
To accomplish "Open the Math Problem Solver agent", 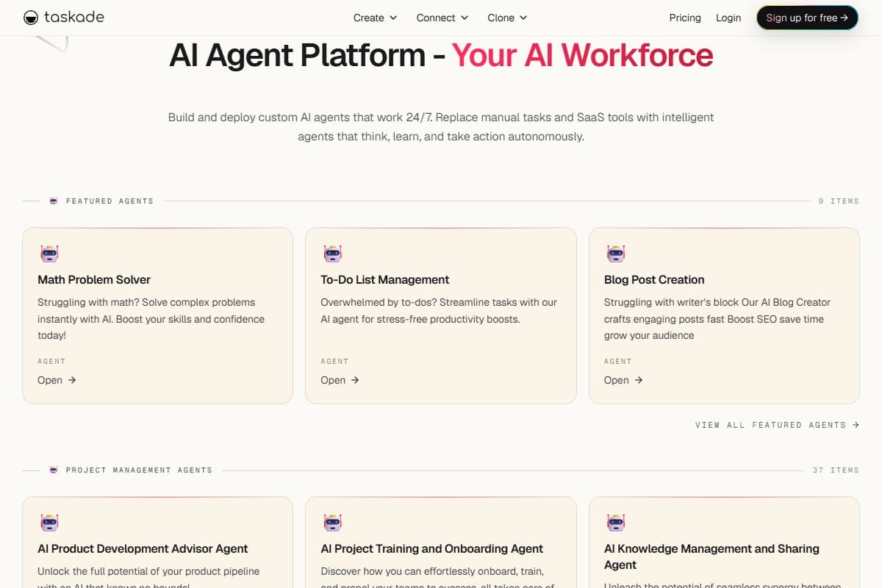I will pyautogui.click(x=57, y=380).
